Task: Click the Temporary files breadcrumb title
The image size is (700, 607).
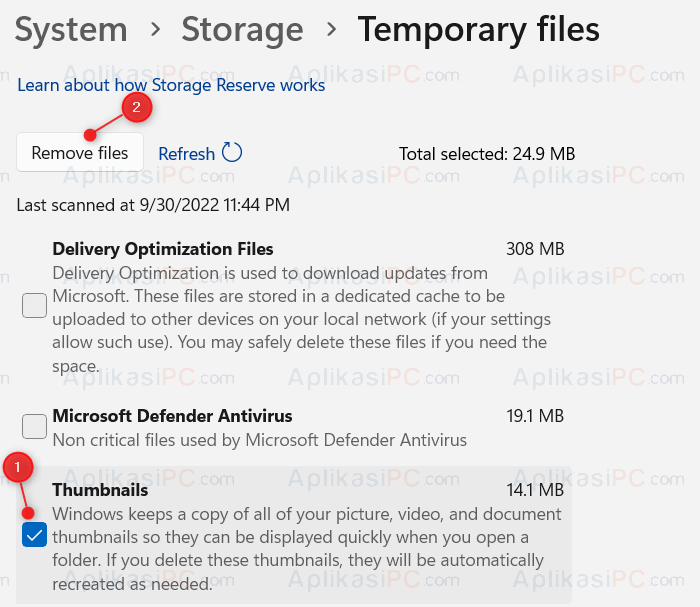Action: pos(479,29)
